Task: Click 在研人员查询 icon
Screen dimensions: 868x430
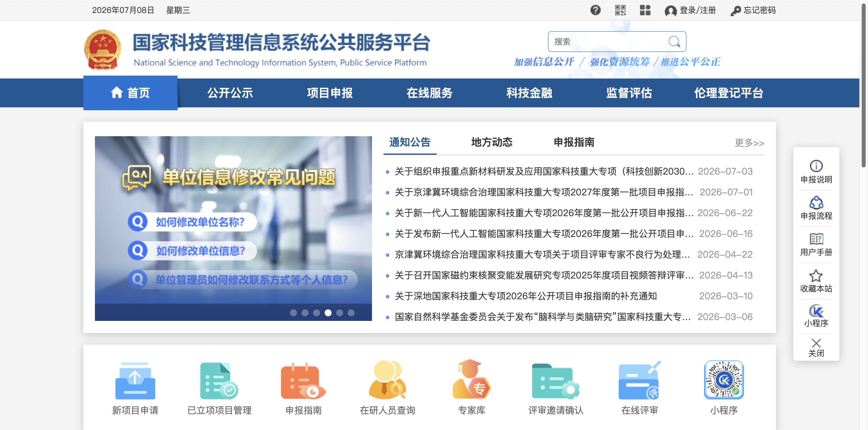Action: pyautogui.click(x=388, y=380)
